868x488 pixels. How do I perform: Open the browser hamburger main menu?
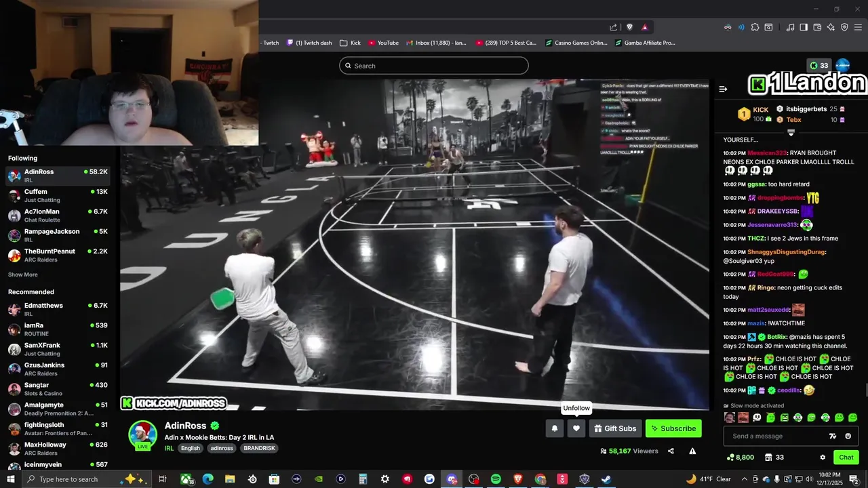tap(859, 27)
